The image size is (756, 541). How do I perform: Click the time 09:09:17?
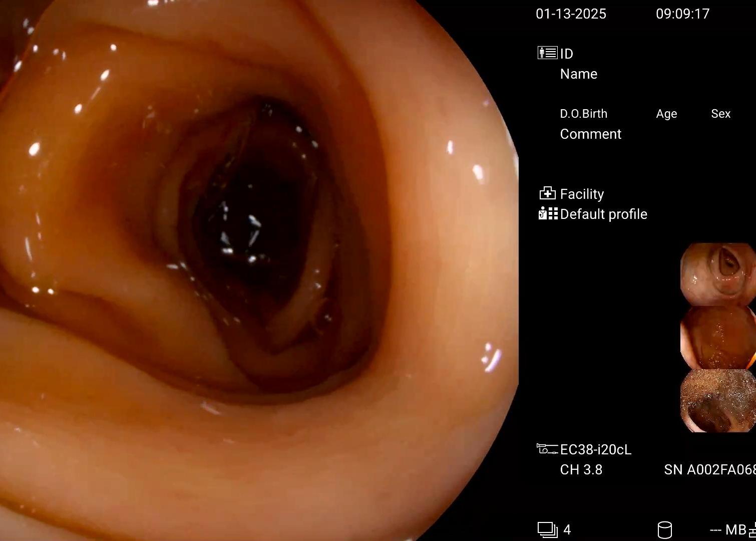pyautogui.click(x=683, y=14)
